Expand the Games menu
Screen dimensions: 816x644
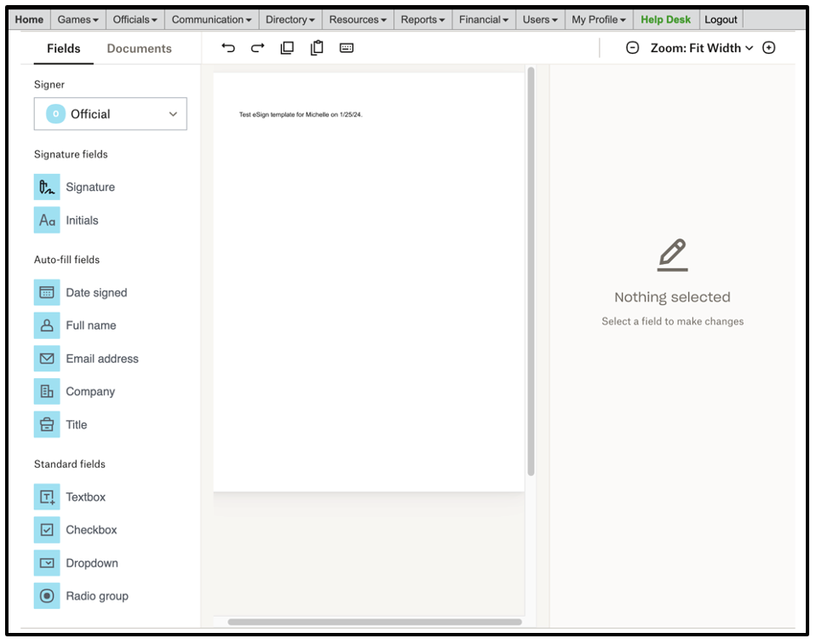coord(78,20)
